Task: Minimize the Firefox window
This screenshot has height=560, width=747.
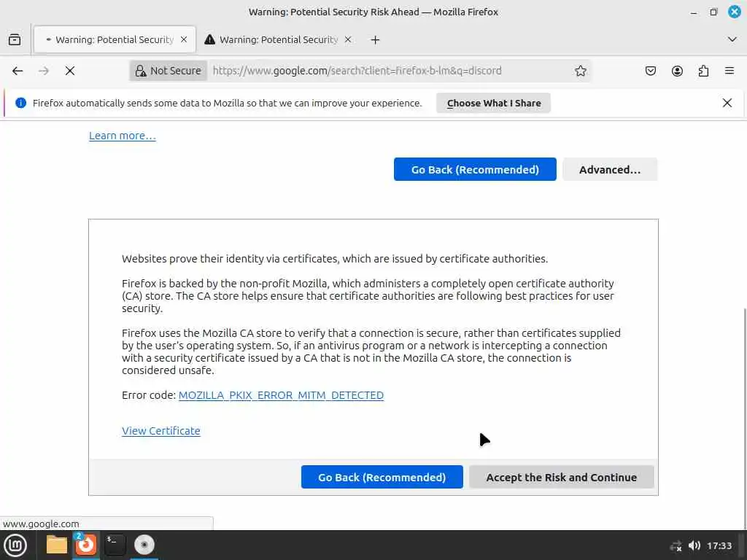Action: pyautogui.click(x=694, y=12)
